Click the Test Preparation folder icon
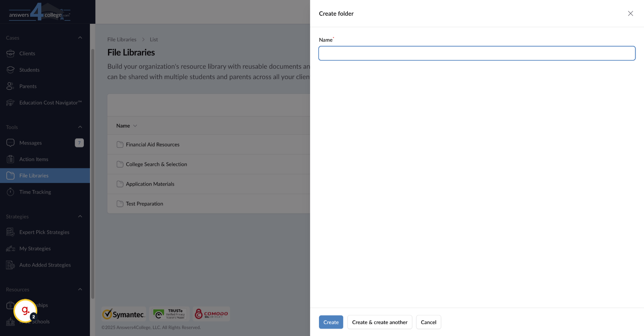The image size is (644, 336). point(120,204)
